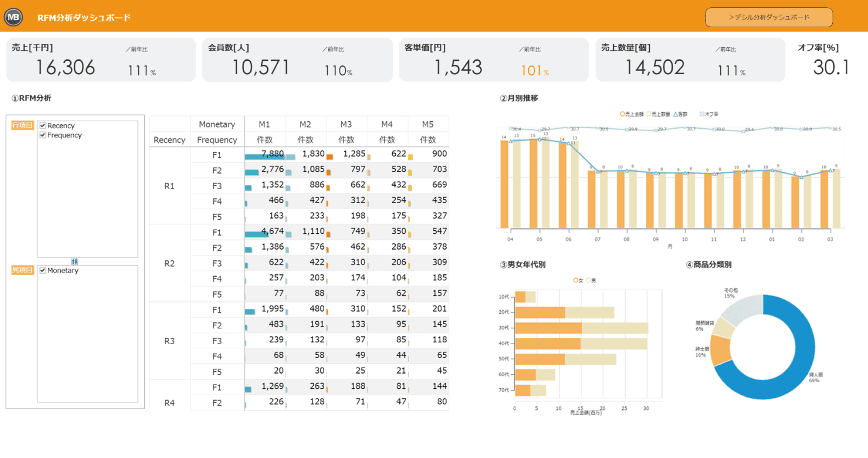Uncheck the Frequency checkbox
The height and width of the screenshot is (458, 868).
tap(43, 135)
